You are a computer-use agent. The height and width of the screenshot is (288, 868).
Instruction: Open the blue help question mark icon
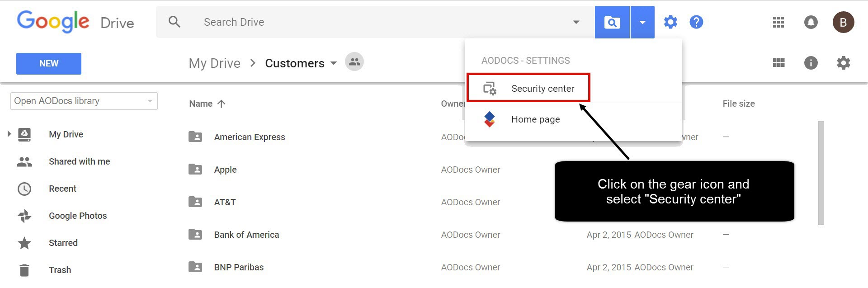point(696,22)
